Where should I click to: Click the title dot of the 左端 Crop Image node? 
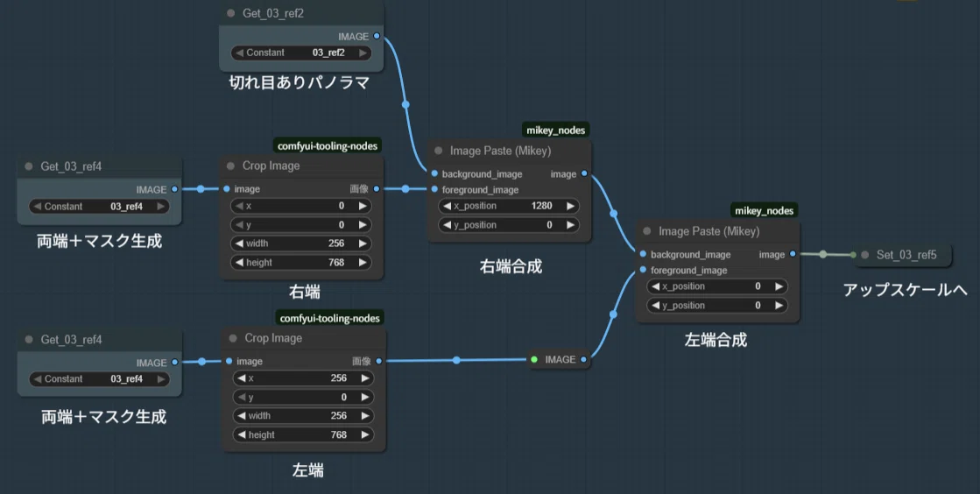(233, 338)
